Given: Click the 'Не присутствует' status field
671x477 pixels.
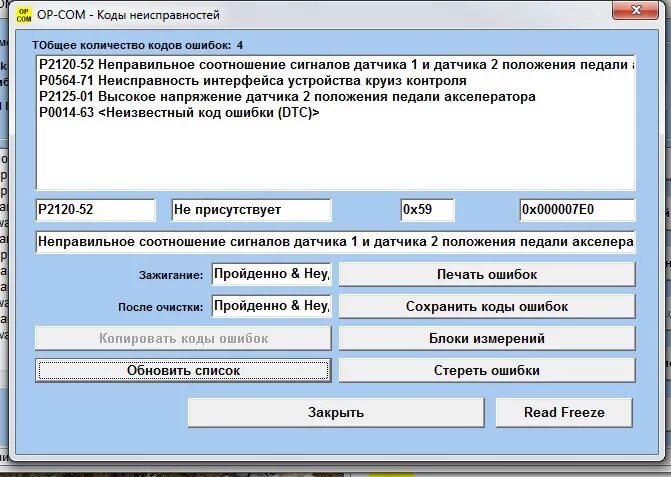Looking at the screenshot, I should [x=252, y=210].
